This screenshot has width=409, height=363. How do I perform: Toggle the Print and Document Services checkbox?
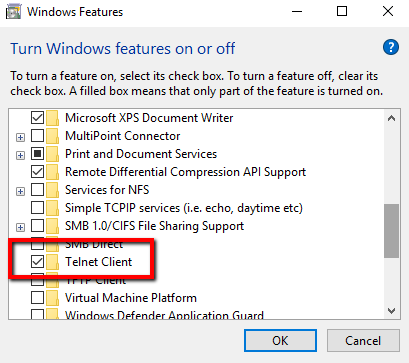pyautogui.click(x=37, y=154)
